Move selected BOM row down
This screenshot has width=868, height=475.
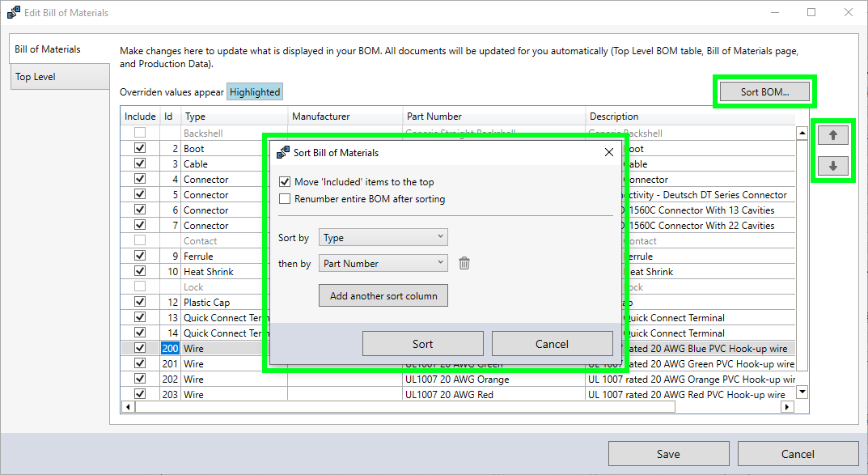coord(832,166)
